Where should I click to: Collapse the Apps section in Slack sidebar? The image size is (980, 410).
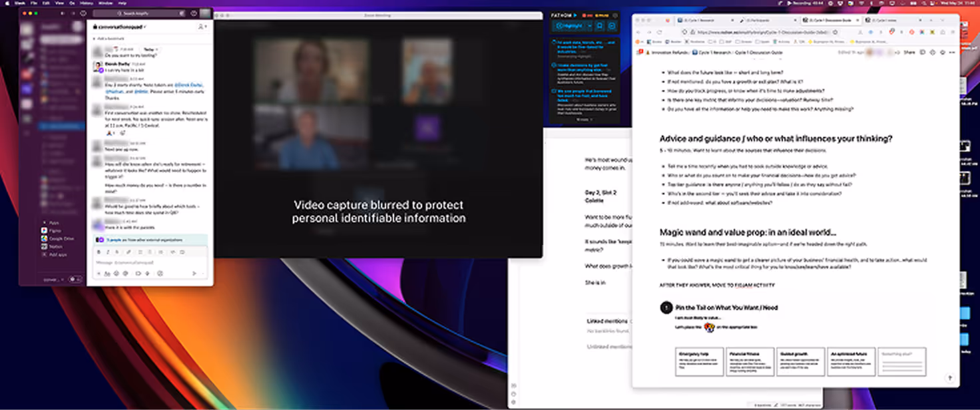(x=44, y=222)
